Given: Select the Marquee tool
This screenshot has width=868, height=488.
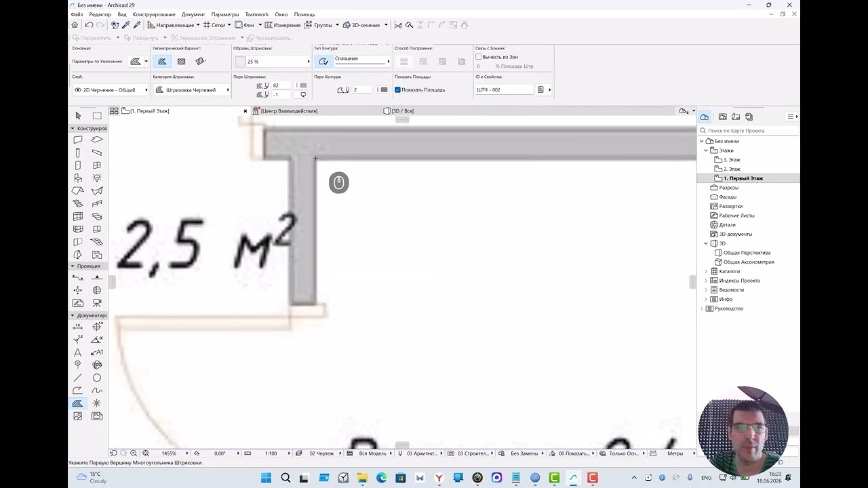Looking at the screenshot, I should (97, 116).
